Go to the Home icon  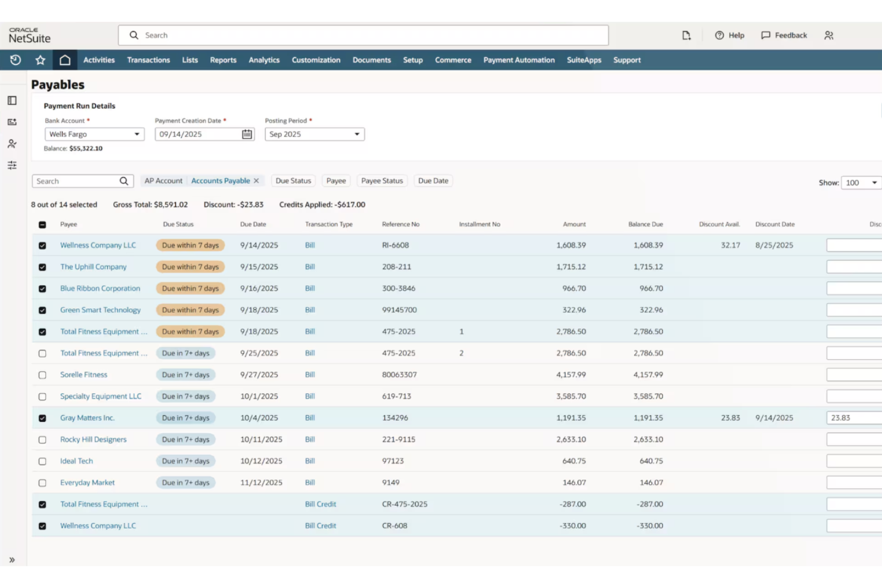click(66, 60)
